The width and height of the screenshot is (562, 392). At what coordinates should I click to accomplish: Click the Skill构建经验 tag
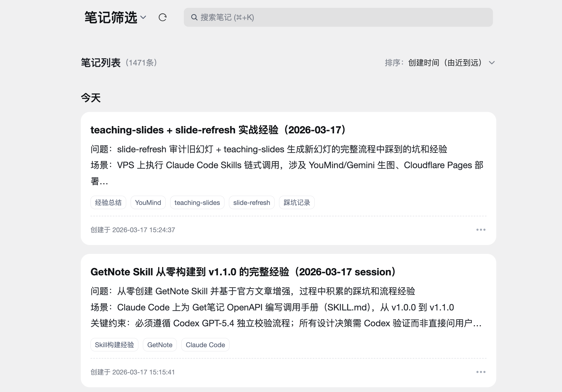(x=114, y=345)
